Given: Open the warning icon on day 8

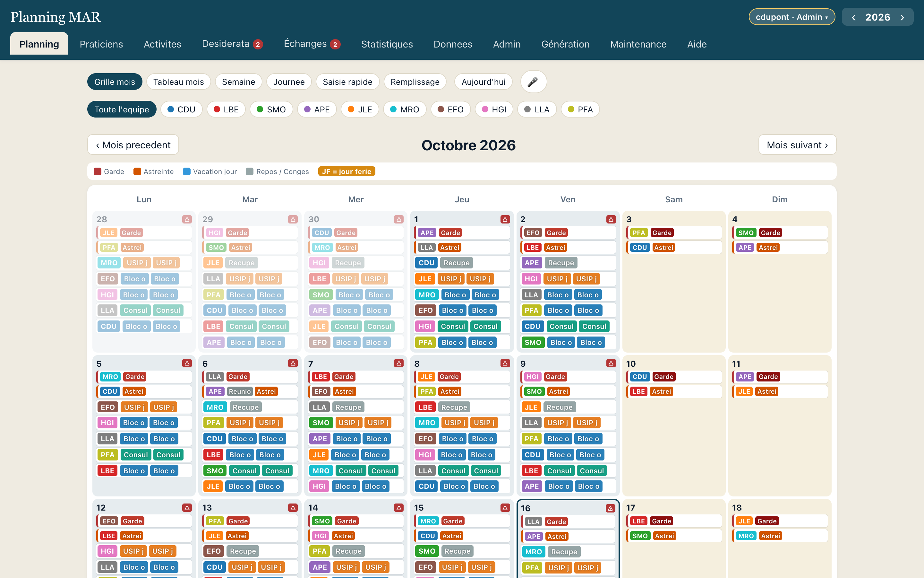Looking at the screenshot, I should pyautogui.click(x=505, y=363).
